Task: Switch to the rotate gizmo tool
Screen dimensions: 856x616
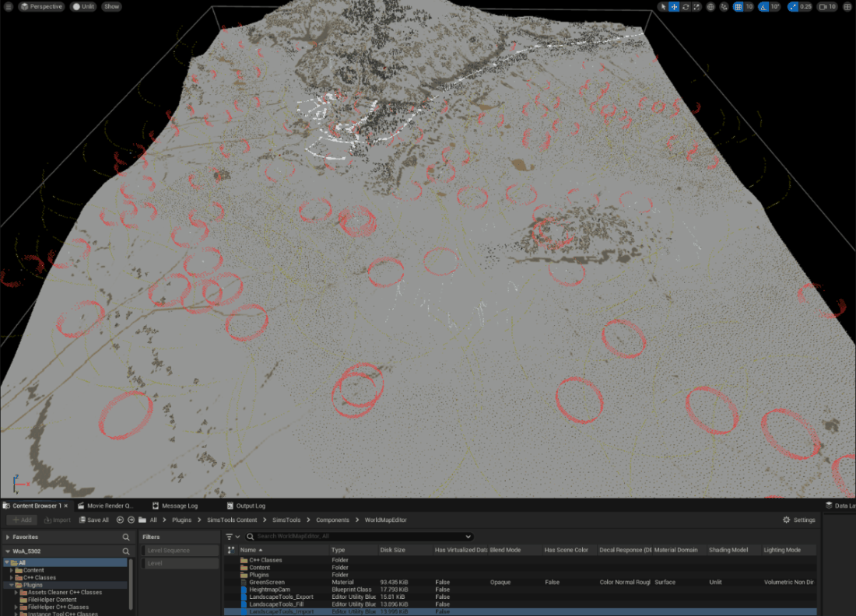Action: click(x=686, y=6)
